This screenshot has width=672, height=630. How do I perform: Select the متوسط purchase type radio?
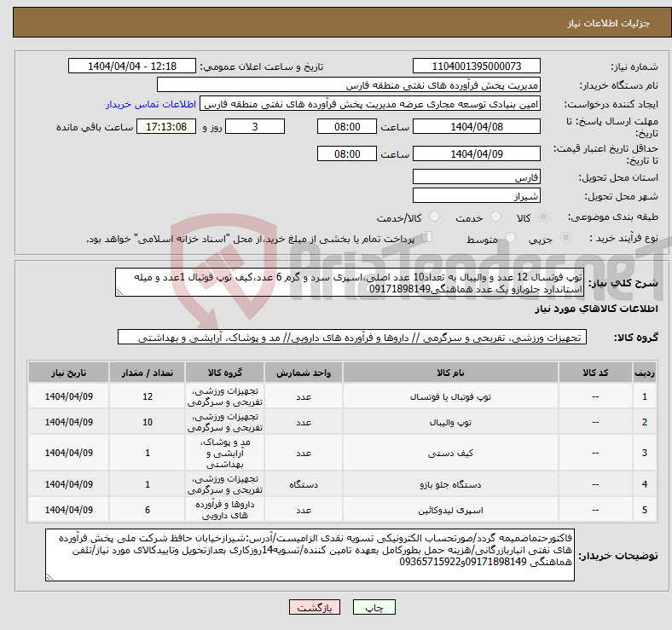[x=510, y=238]
